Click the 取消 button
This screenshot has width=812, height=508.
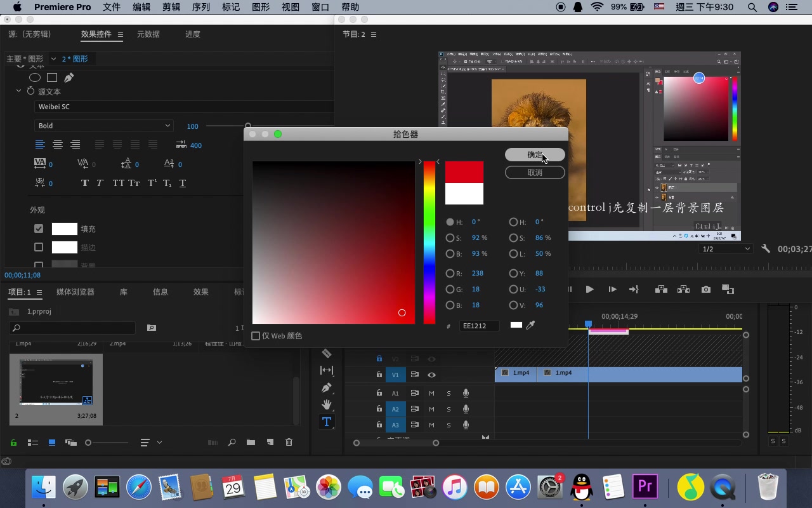coord(535,173)
